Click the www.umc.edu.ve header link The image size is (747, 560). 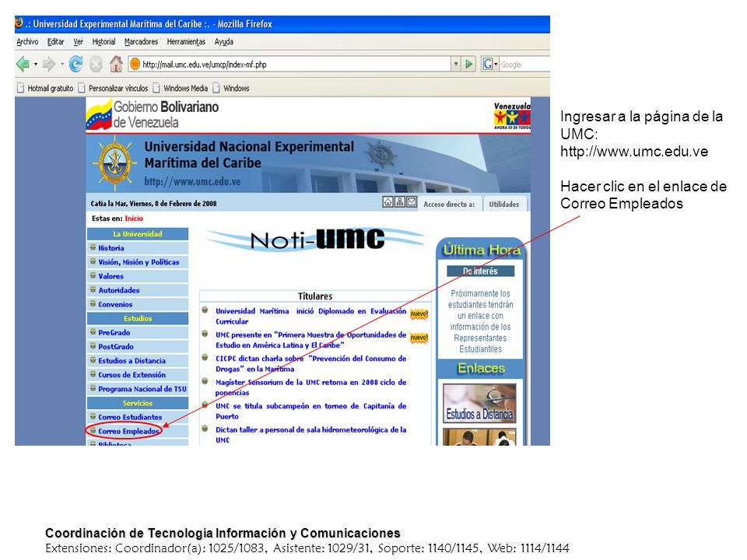pyautogui.click(x=192, y=182)
